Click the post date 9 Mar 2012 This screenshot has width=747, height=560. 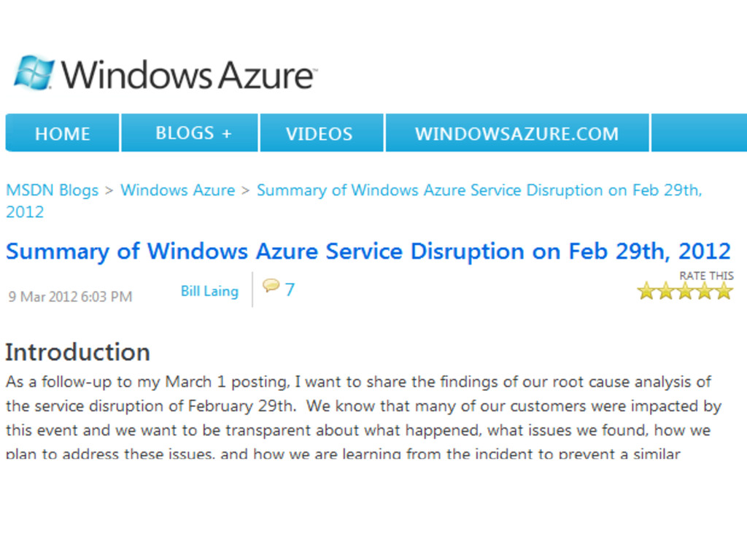(70, 297)
